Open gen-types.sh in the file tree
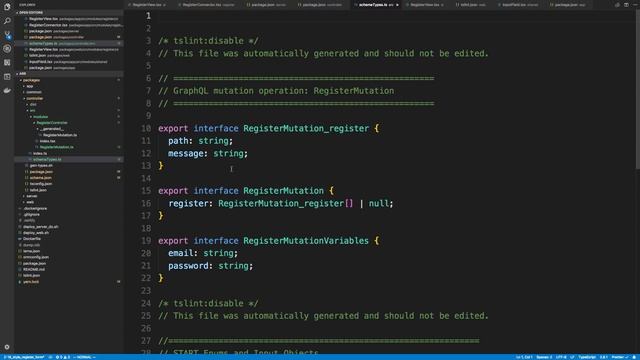This screenshot has height=360, width=640. (x=41, y=166)
